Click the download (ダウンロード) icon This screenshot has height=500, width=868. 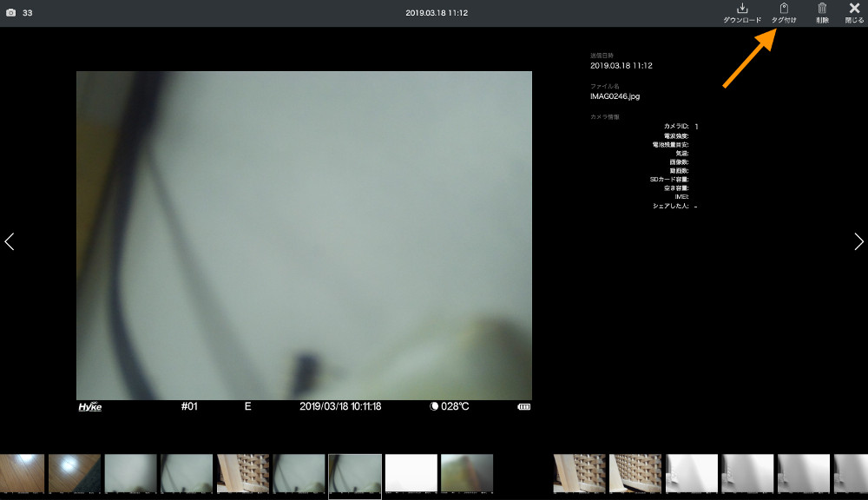(741, 12)
